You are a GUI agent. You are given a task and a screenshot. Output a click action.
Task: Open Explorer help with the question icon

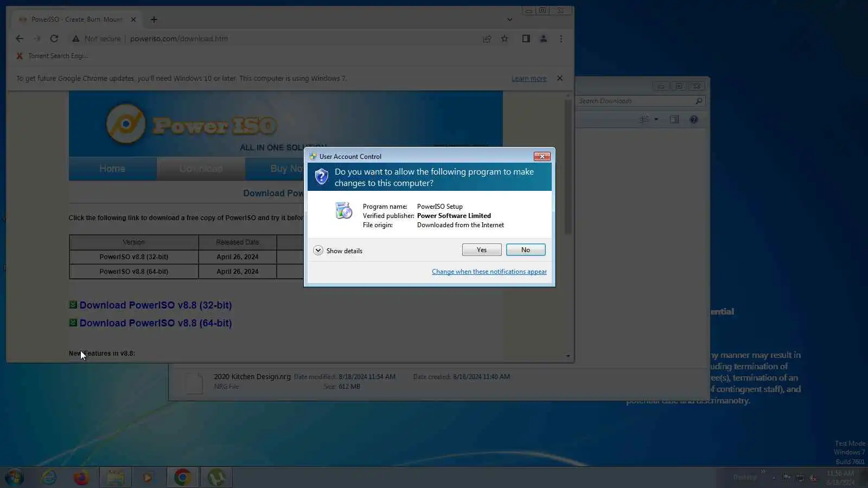[694, 119]
